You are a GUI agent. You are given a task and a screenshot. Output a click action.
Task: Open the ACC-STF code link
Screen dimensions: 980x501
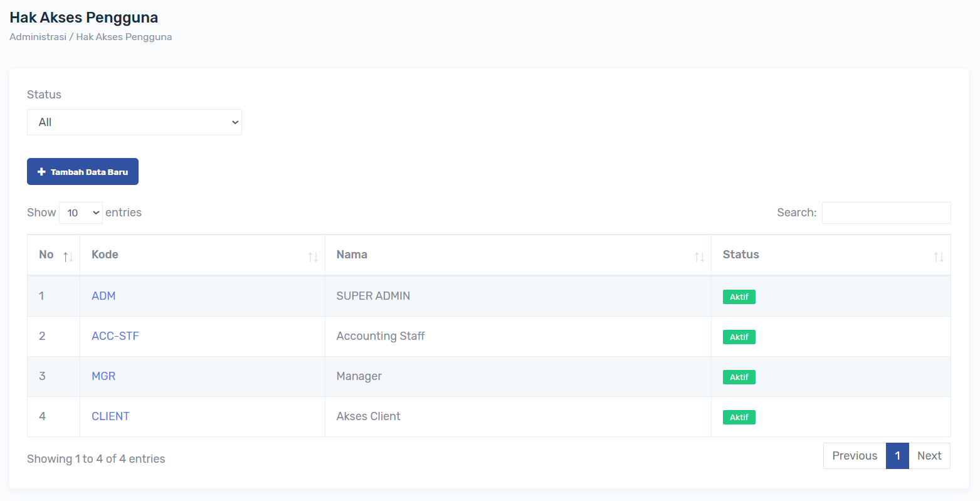(115, 336)
